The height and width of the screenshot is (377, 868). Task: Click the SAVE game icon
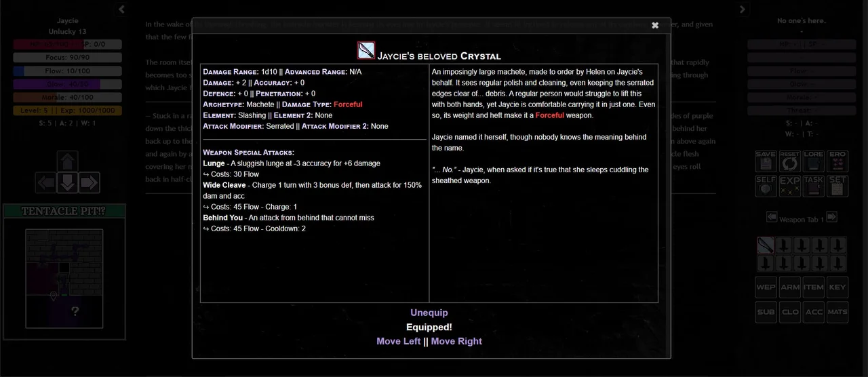pos(766,161)
